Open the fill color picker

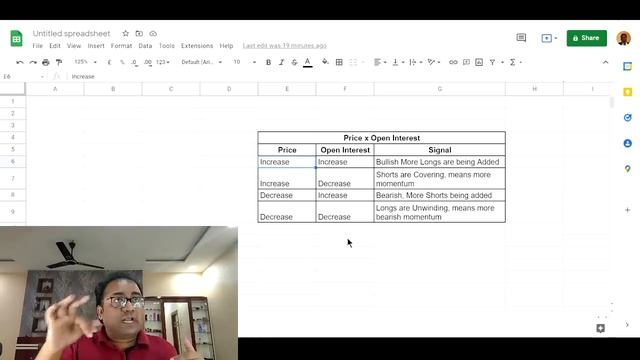(325, 62)
